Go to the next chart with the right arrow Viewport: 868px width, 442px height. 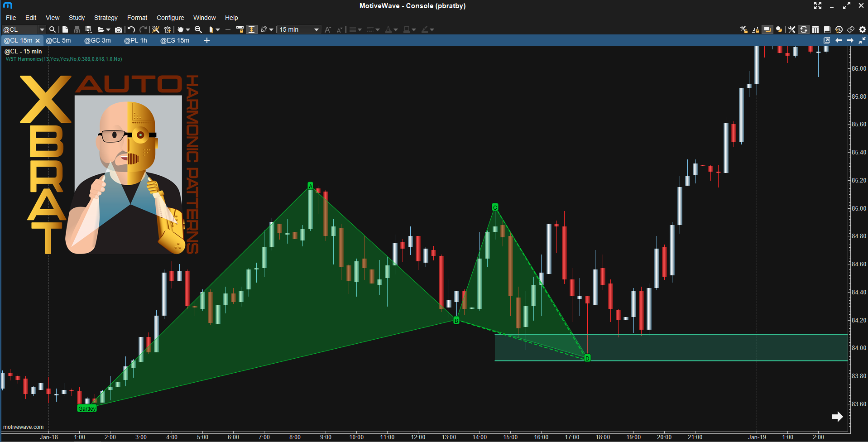[850, 40]
